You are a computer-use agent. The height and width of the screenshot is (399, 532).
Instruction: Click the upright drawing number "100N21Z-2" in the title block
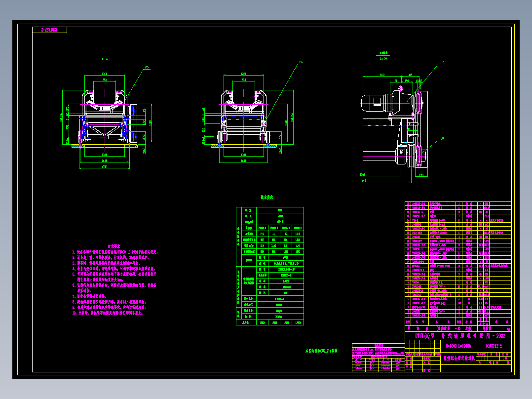[x=494, y=346]
